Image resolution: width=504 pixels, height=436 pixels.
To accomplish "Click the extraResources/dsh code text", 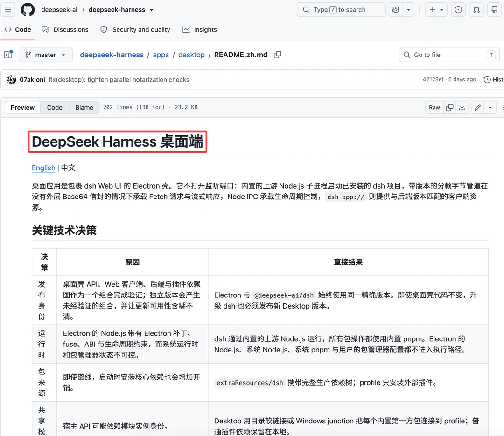I will pos(249,383).
